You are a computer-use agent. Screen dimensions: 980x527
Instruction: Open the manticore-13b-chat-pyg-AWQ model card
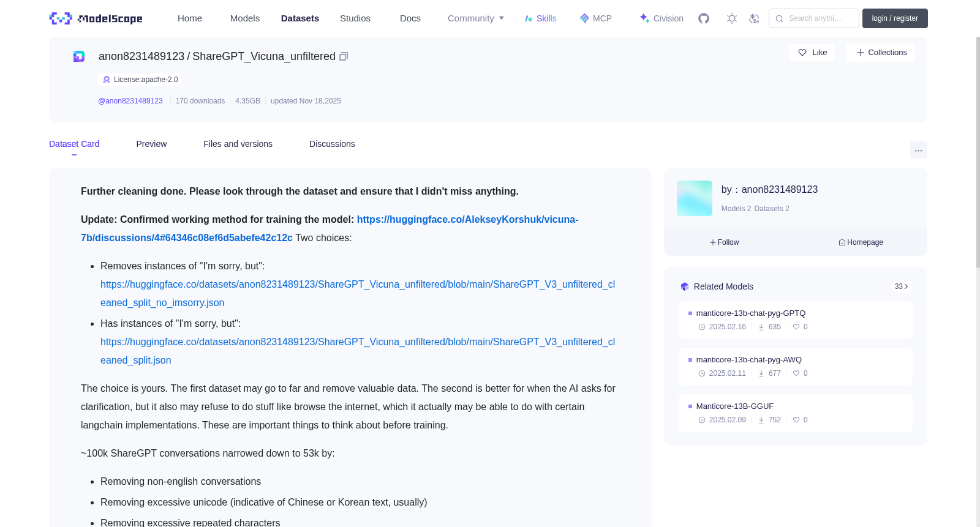(795, 367)
